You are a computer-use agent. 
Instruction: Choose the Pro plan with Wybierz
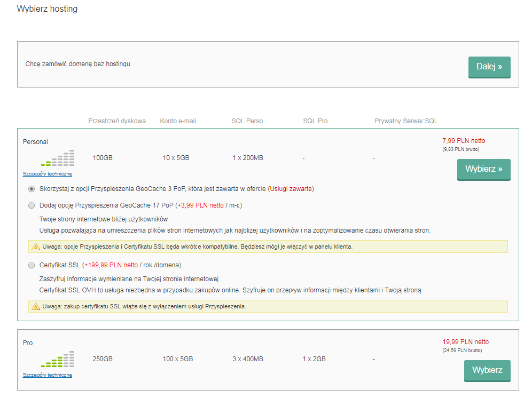tap(487, 370)
